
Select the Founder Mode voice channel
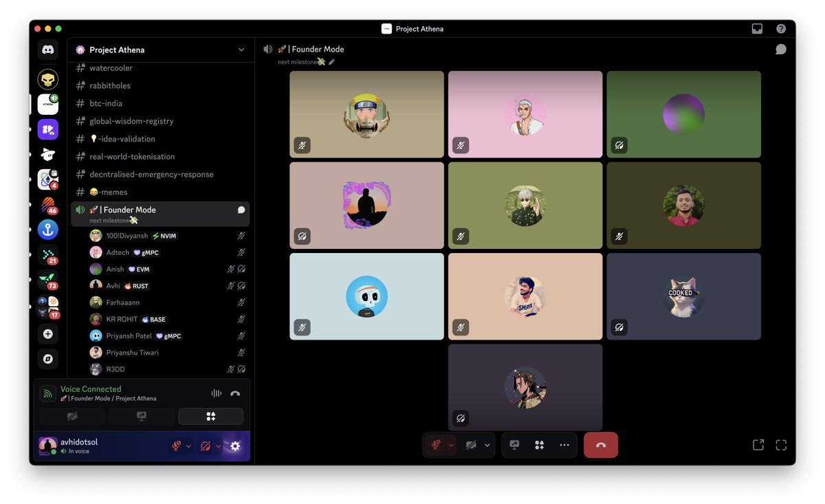[161, 214]
